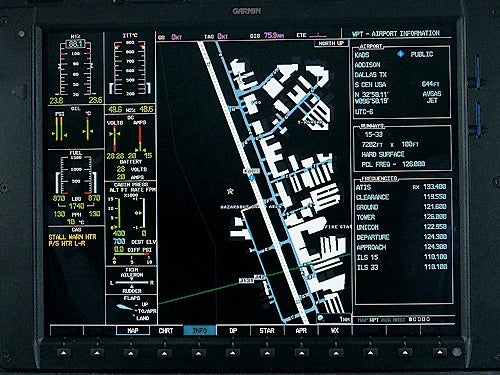The width and height of the screenshot is (500, 375).
Task: Push the physical arrow button under INFO
Action: [x=199, y=353]
